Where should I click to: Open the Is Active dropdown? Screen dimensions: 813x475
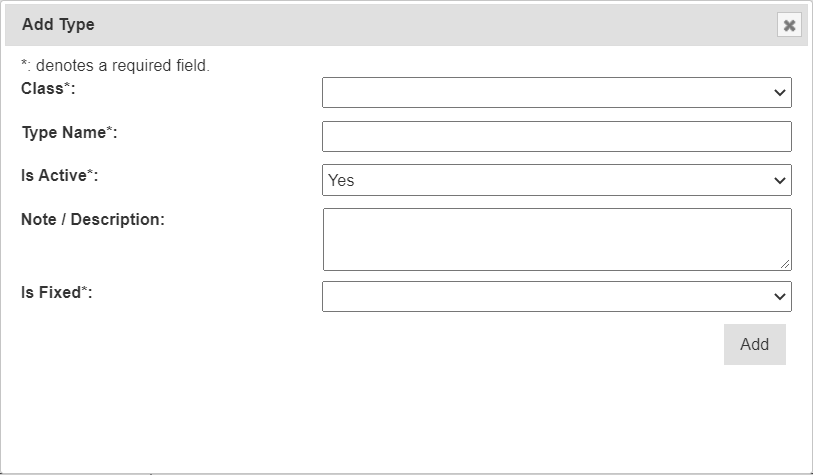coord(556,180)
